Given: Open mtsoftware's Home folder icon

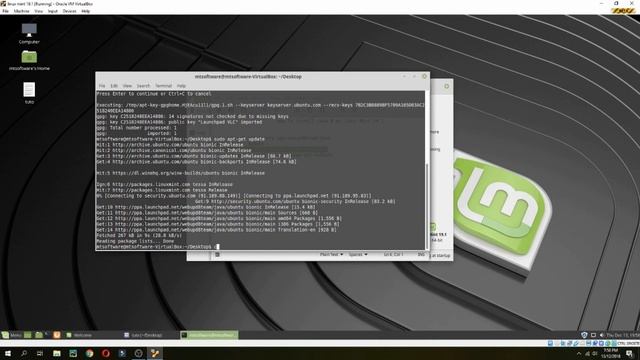Looking at the screenshot, I should (x=29, y=60).
